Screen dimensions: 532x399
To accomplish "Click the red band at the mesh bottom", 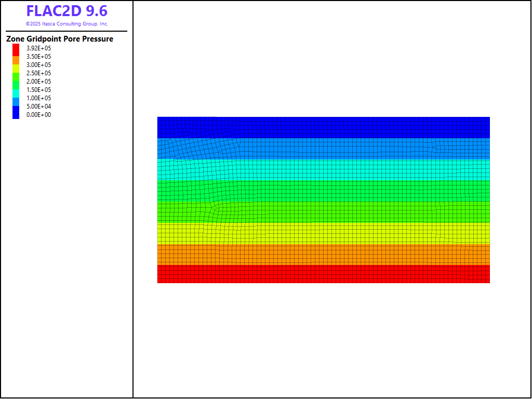I will coord(323,274).
